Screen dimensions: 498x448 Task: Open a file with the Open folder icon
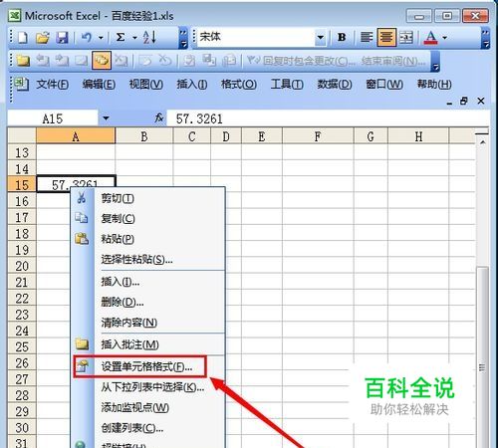[43, 38]
